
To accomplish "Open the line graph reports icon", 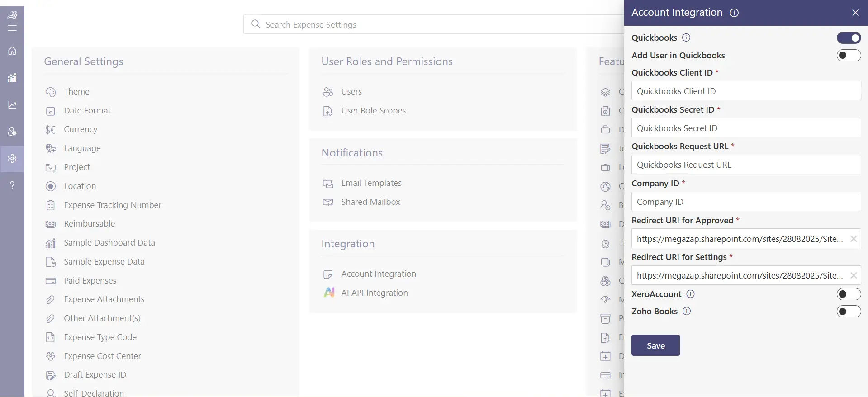I will 12,105.
